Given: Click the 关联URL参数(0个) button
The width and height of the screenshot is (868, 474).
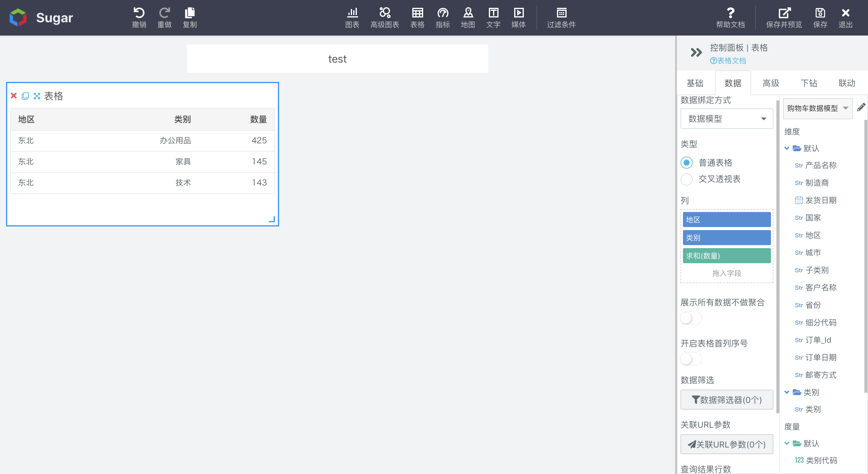Looking at the screenshot, I should pyautogui.click(x=726, y=444).
